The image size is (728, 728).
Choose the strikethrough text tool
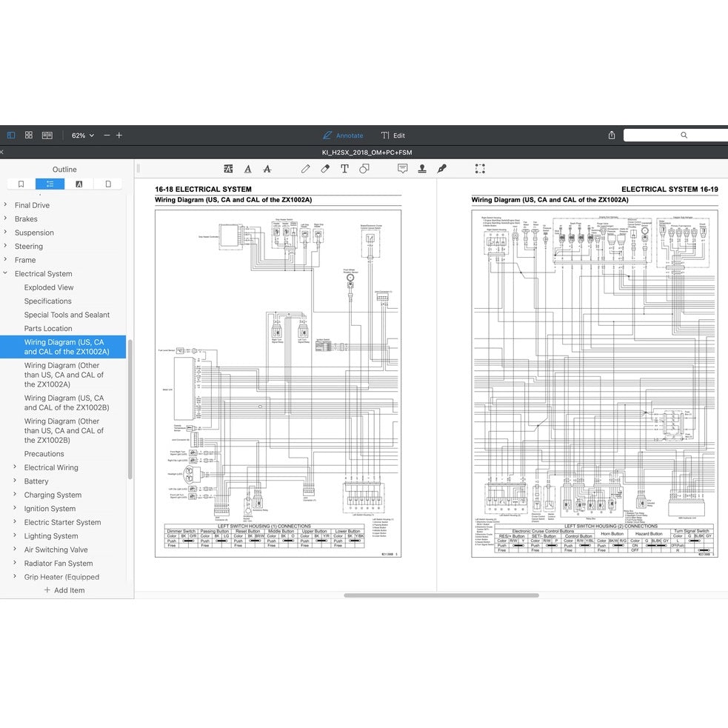point(267,169)
